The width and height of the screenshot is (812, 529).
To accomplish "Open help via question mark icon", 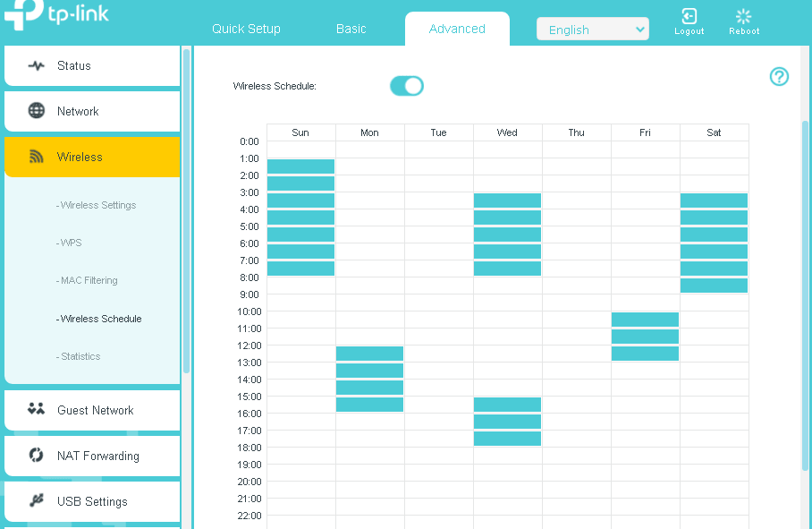I will click(x=779, y=77).
